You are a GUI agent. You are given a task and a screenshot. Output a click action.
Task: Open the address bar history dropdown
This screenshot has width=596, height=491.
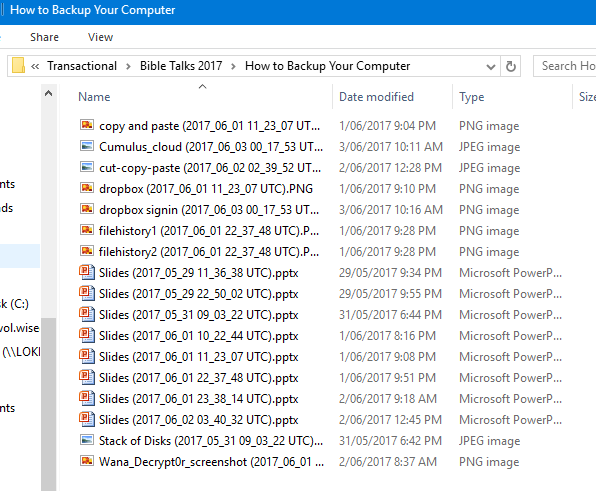click(491, 67)
